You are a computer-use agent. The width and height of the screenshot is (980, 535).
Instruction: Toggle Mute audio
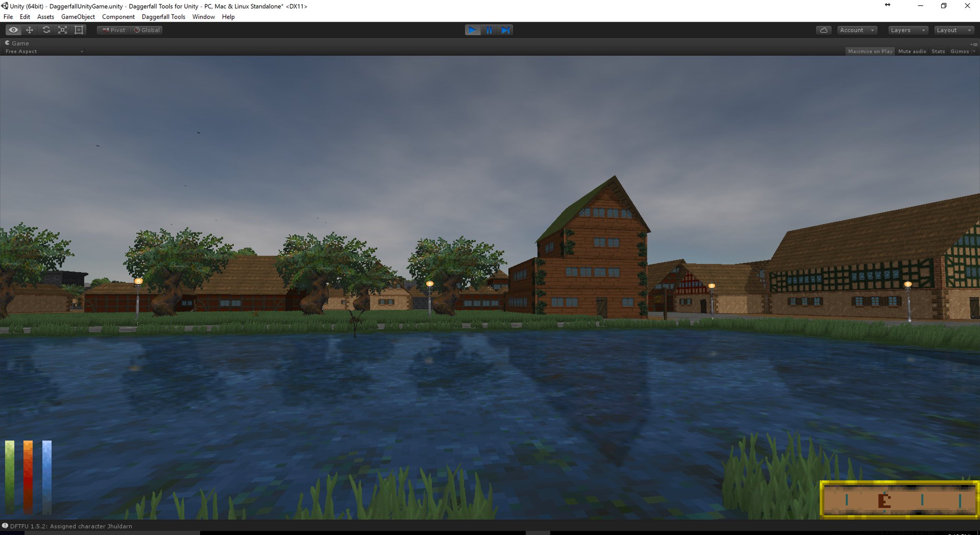pyautogui.click(x=912, y=51)
